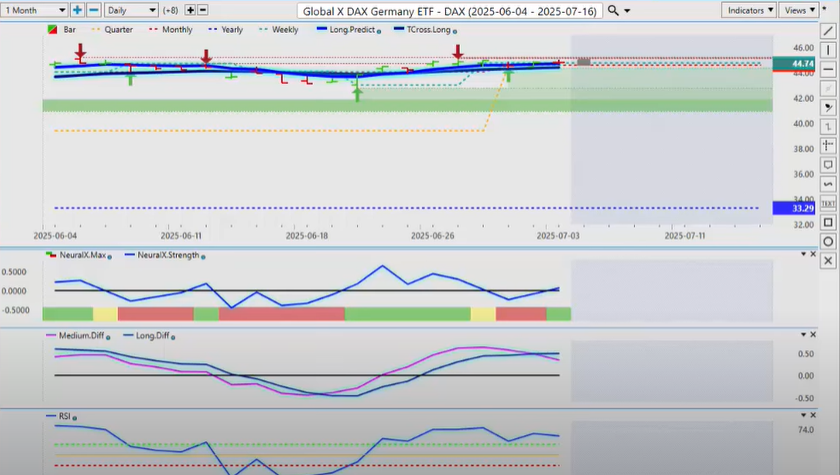Select the ellipse shape tool

pyautogui.click(x=829, y=241)
